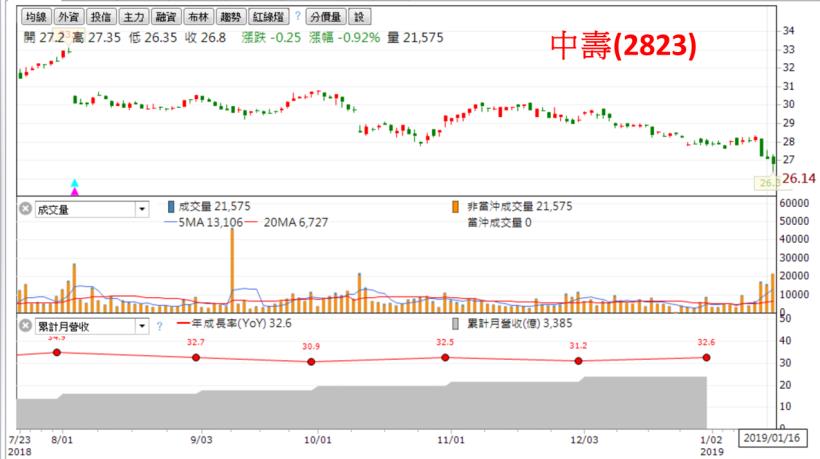Click the 量 21,575 volume value
820x459 pixels.
tap(415, 38)
